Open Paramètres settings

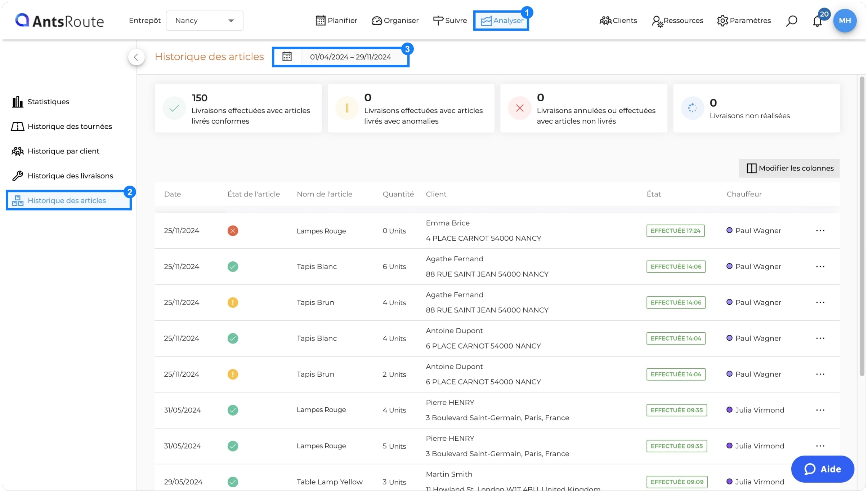[744, 21]
